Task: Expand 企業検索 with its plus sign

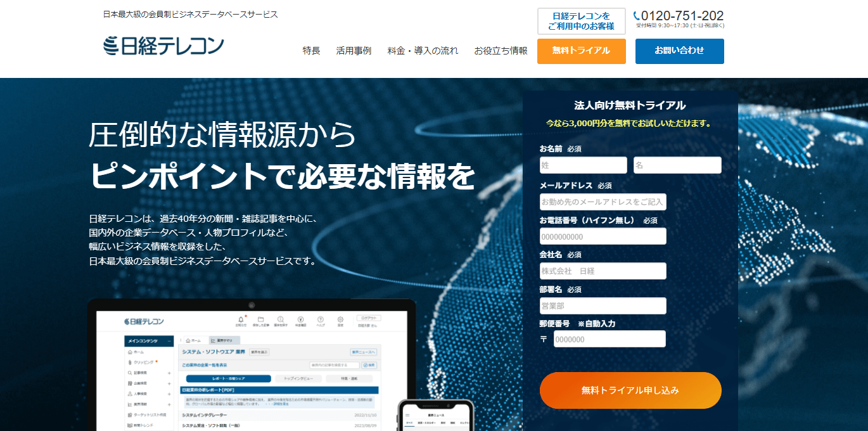Action: click(169, 383)
